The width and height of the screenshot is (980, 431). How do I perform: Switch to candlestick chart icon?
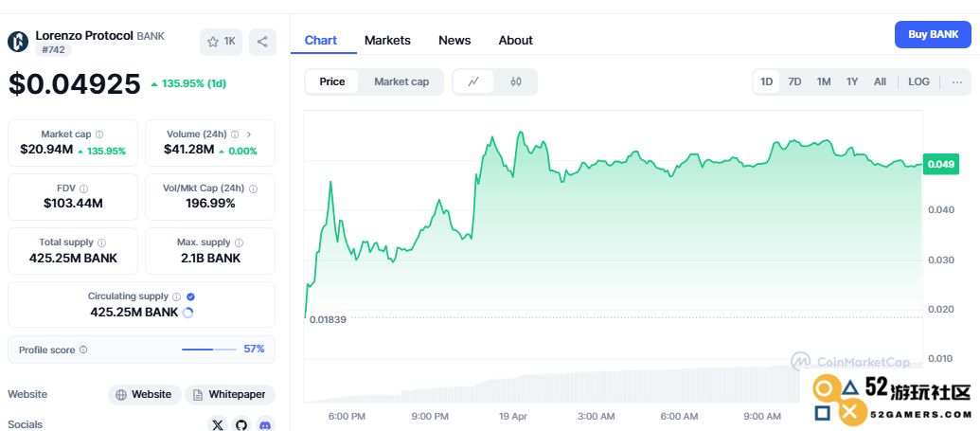pyautogui.click(x=516, y=81)
